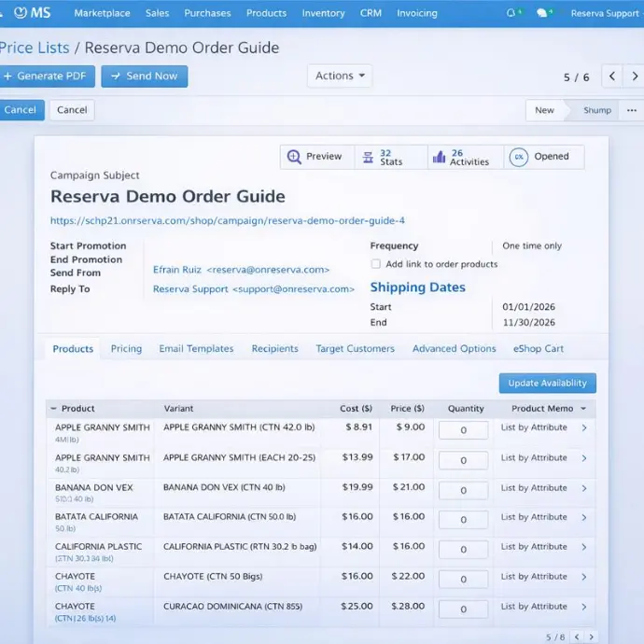Open the campaign shop URL link

227,221
